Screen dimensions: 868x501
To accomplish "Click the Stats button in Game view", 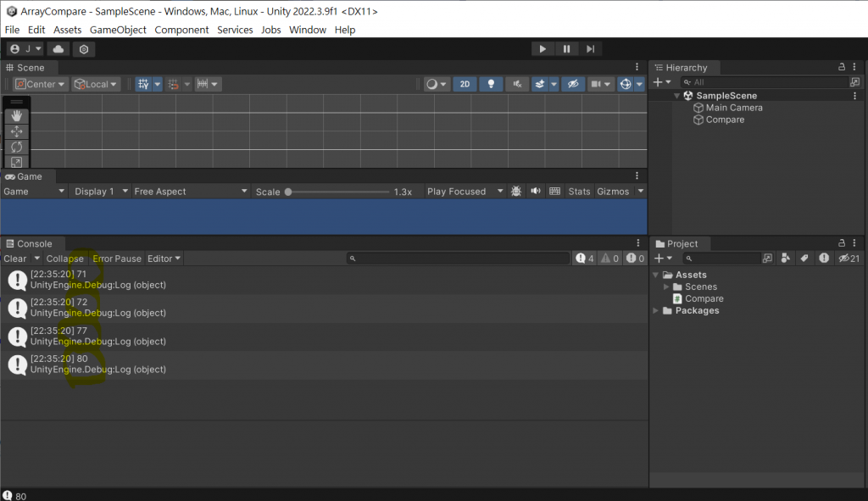I will tap(579, 192).
